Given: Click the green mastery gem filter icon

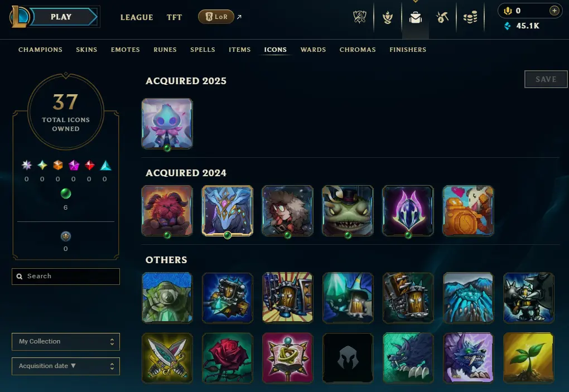Looking at the screenshot, I should coord(66,193).
